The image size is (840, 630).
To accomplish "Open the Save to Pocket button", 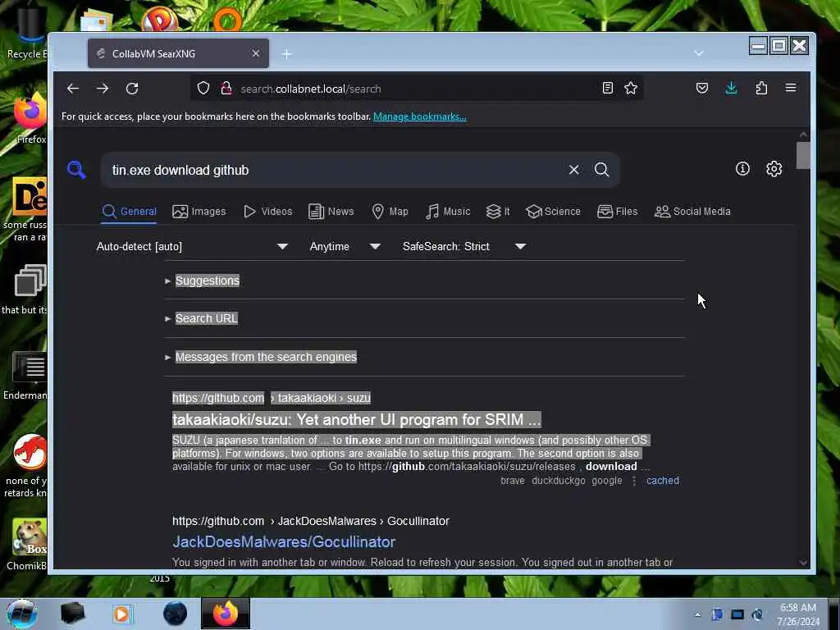I will tap(702, 89).
